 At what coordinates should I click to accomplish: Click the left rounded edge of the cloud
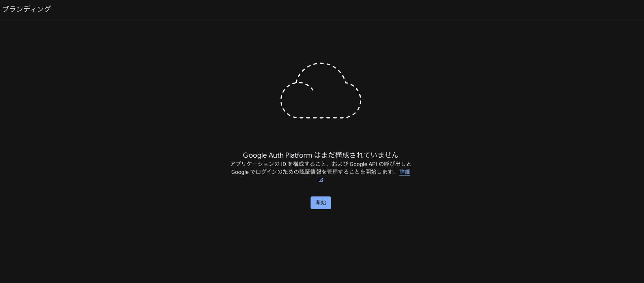click(282, 101)
